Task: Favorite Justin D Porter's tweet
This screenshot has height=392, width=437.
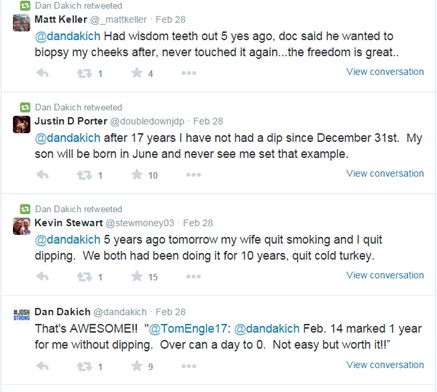Action: click(x=137, y=174)
